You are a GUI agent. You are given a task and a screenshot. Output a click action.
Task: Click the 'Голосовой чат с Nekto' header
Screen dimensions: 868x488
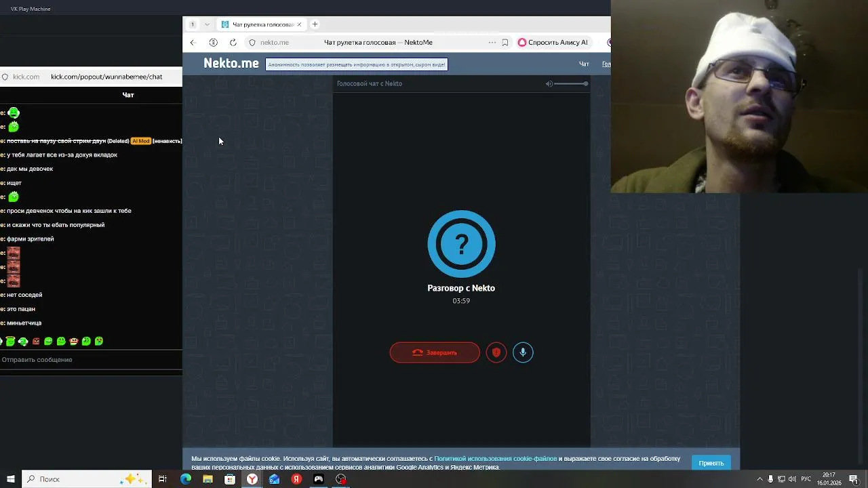tap(370, 83)
